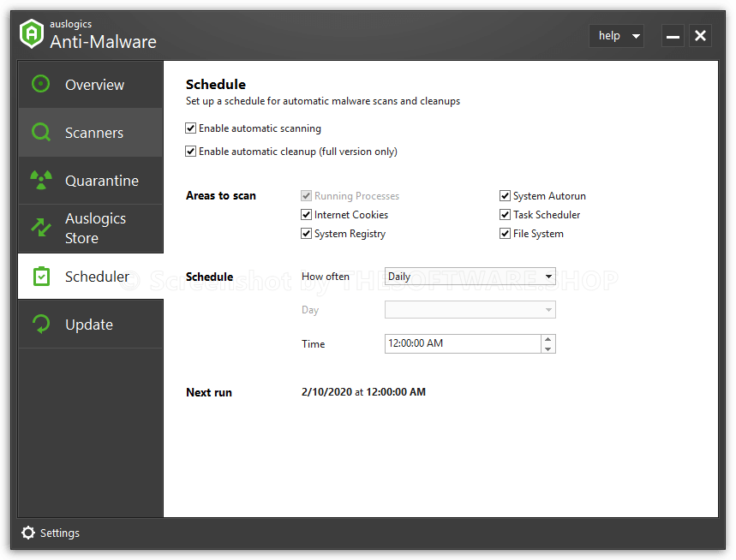Uncheck Task Scheduler scan area
Screen dimensions: 736x560
505,214
